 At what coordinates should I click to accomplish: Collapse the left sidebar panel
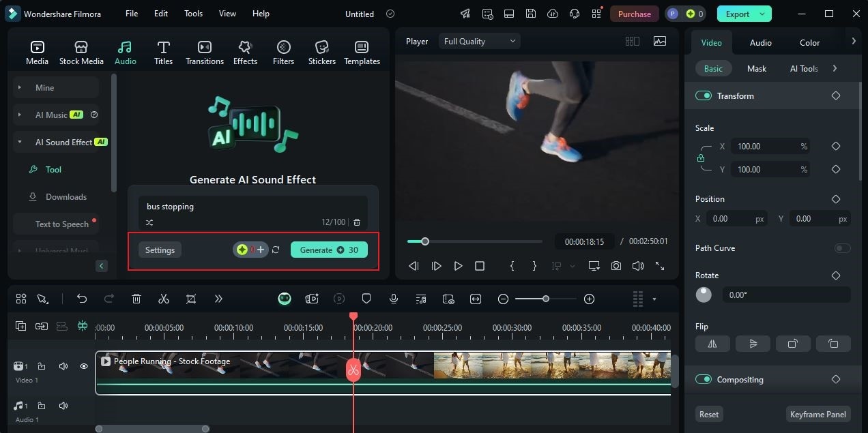[x=102, y=266]
